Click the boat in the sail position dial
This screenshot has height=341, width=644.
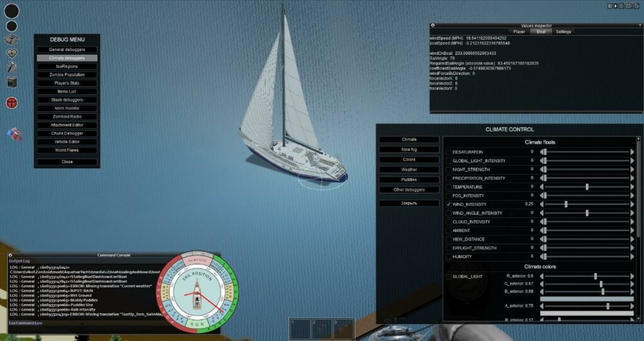[198, 295]
